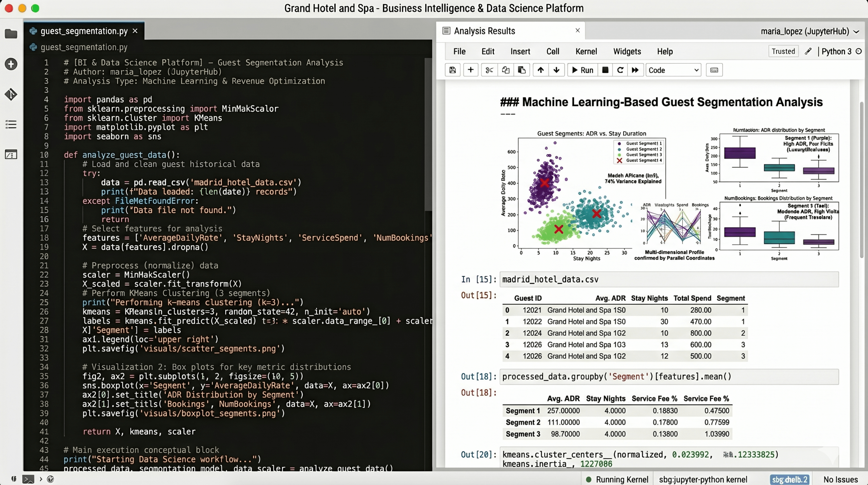
Task: Click the ADR distribution by Segment box plot
Action: (779, 158)
